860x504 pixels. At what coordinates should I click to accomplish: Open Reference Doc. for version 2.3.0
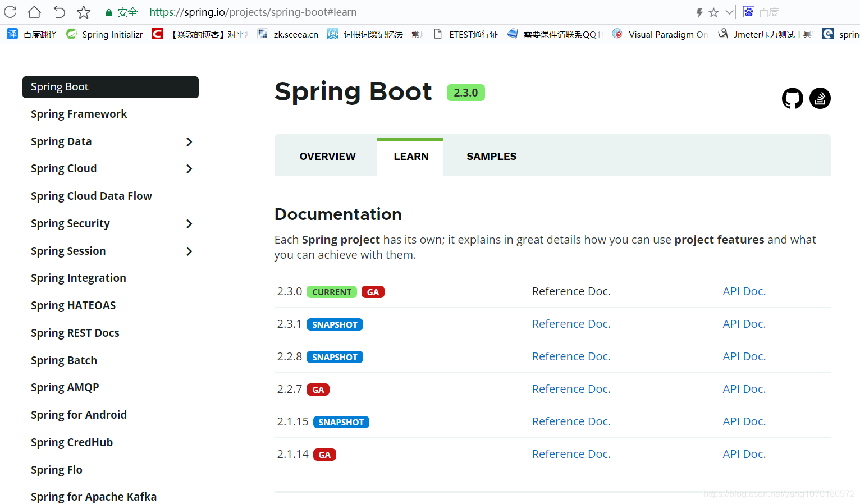(x=571, y=291)
